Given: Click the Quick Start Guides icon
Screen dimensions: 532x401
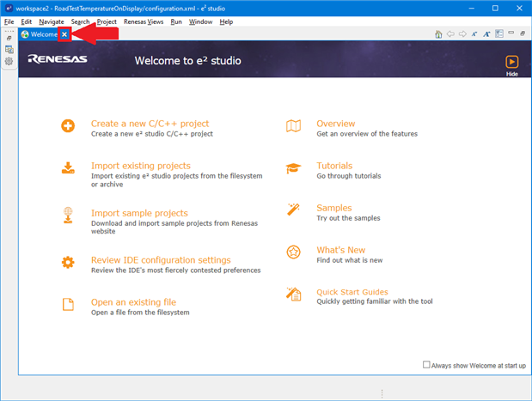Looking at the screenshot, I should 293,294.
